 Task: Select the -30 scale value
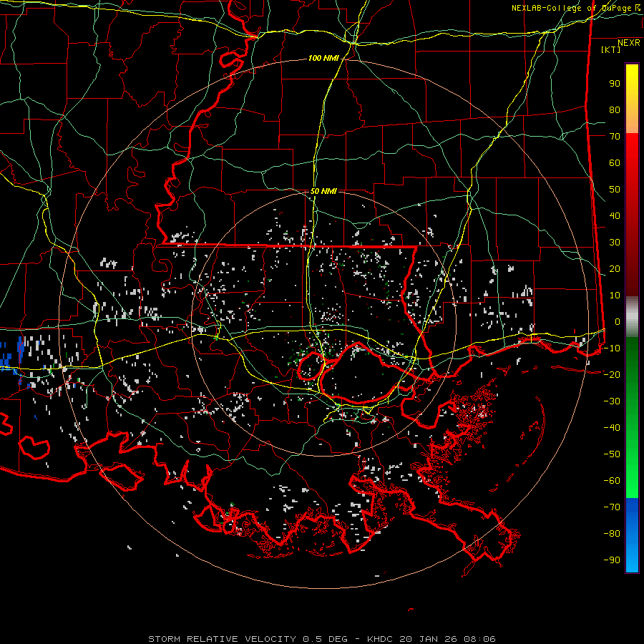(612, 401)
